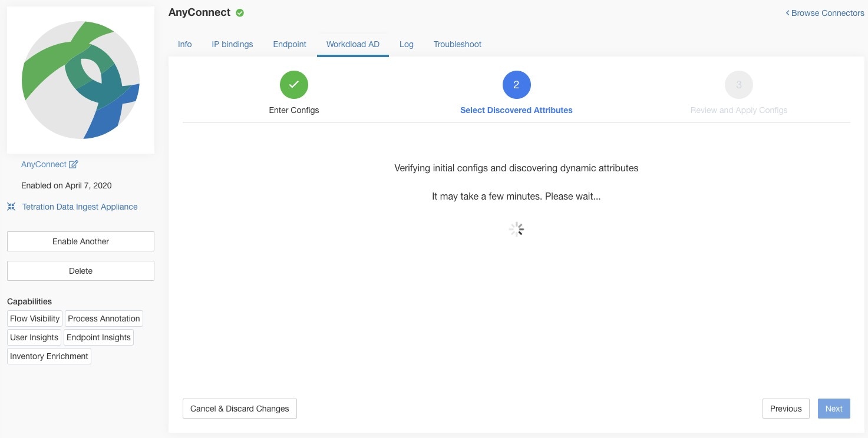Click the step 2 circle indicator
Screen dimensions: 868x438
tap(517, 85)
